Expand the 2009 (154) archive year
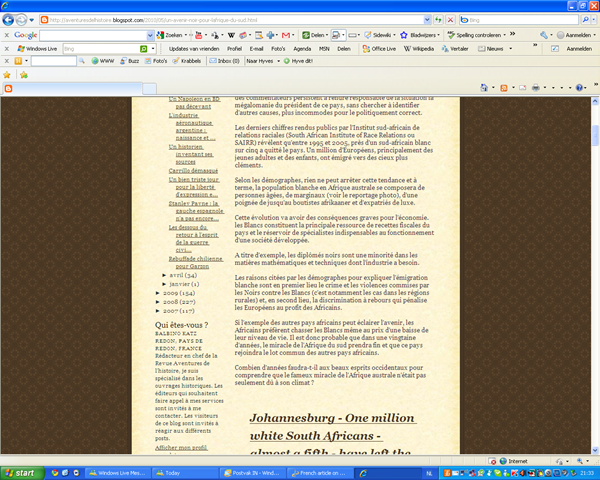The height and width of the screenshot is (480, 600). (x=158, y=293)
